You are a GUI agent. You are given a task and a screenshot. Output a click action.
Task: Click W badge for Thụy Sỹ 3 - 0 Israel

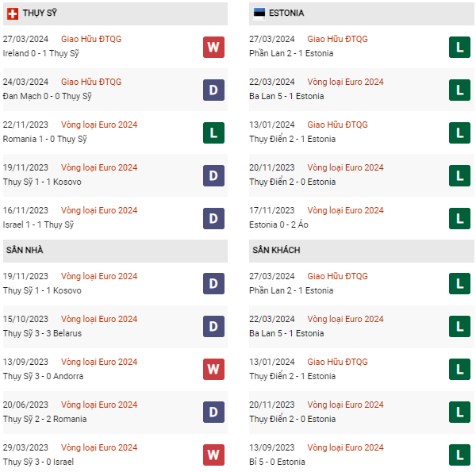coord(213,455)
